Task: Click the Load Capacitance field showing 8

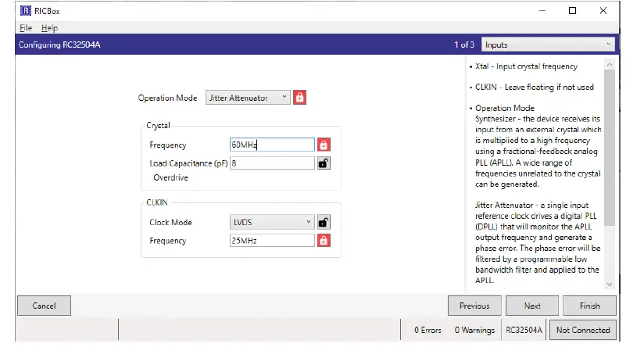Action: tap(272, 163)
